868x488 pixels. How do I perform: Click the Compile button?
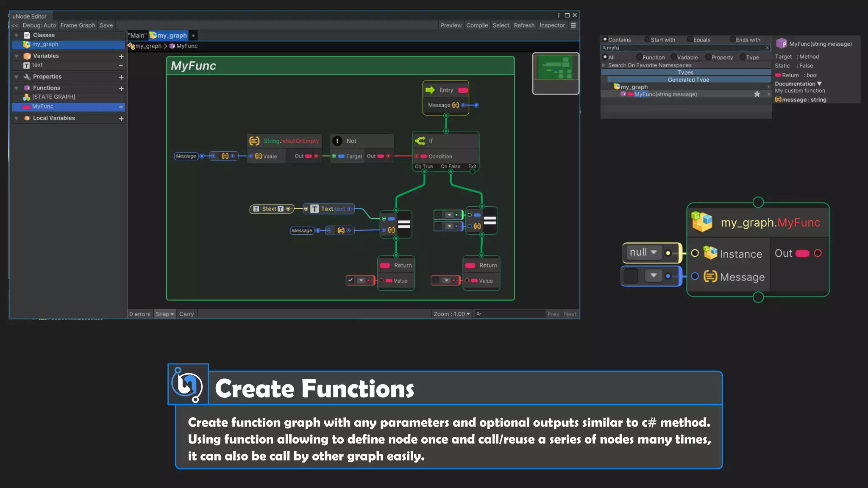tap(477, 25)
